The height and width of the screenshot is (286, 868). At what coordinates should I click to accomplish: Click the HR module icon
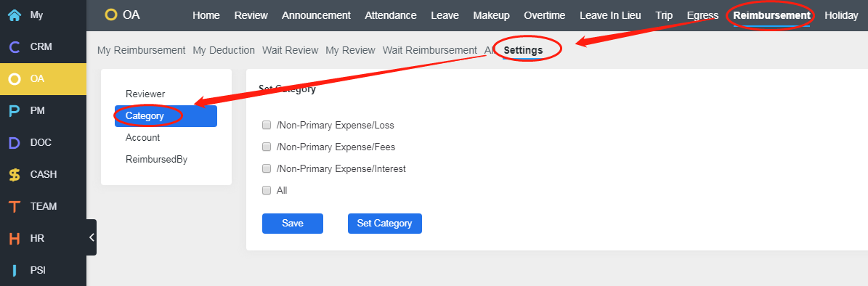click(15, 238)
